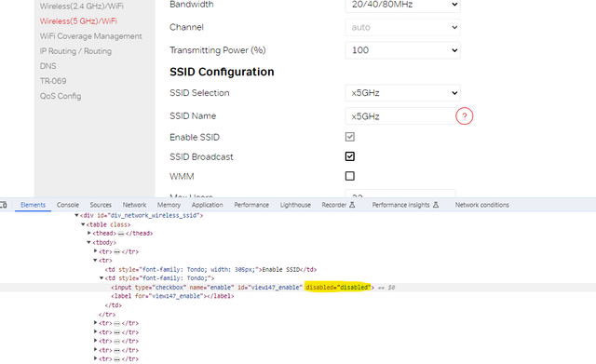Image resolution: width=596 pixels, height=364 pixels.
Task: Open the SSID Selection dropdown
Action: [x=402, y=93]
